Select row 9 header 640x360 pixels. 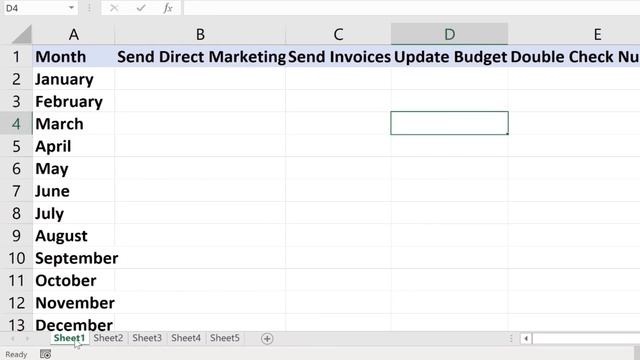(x=16, y=236)
